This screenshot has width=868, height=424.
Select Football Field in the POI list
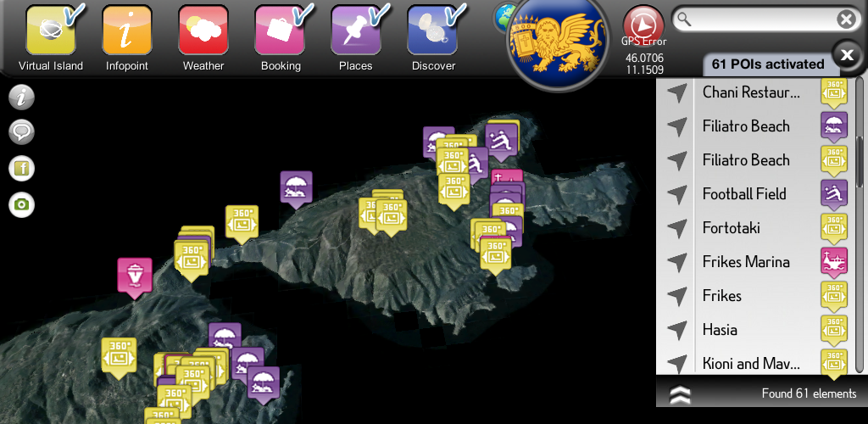click(743, 194)
